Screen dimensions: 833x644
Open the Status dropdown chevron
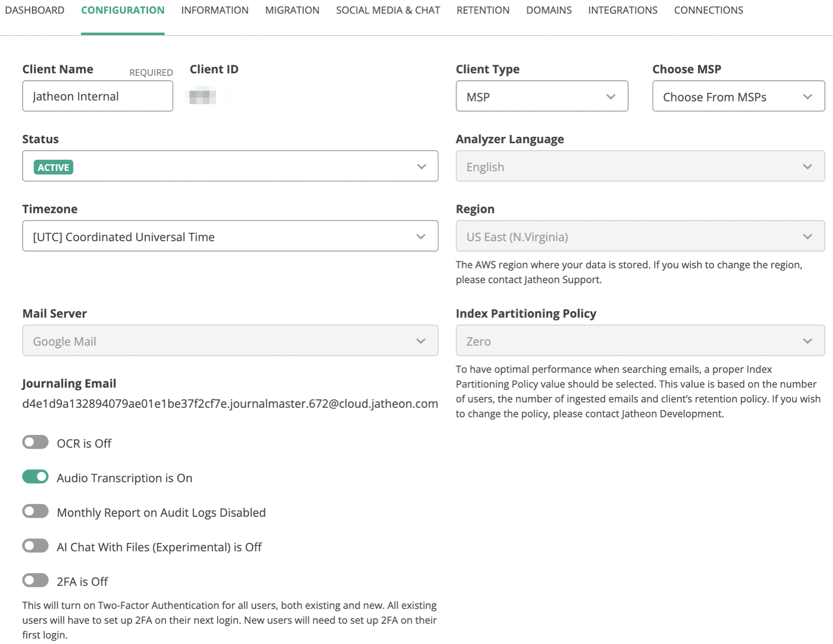pos(421,166)
